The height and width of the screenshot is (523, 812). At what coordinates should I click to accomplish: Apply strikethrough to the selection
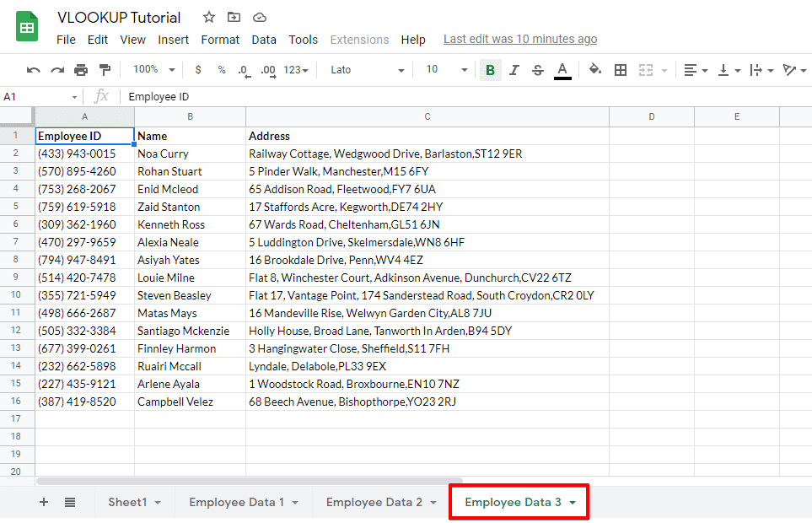pos(538,70)
